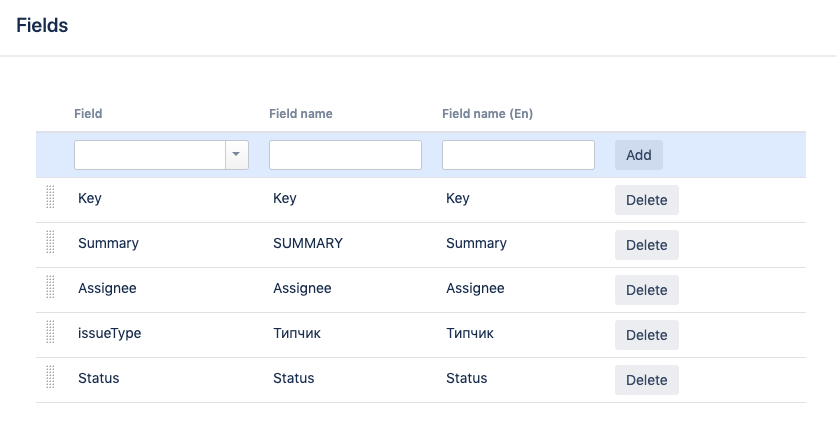Click the SUMMARY field name cell
The height and width of the screenshot is (438, 836).
tap(308, 243)
